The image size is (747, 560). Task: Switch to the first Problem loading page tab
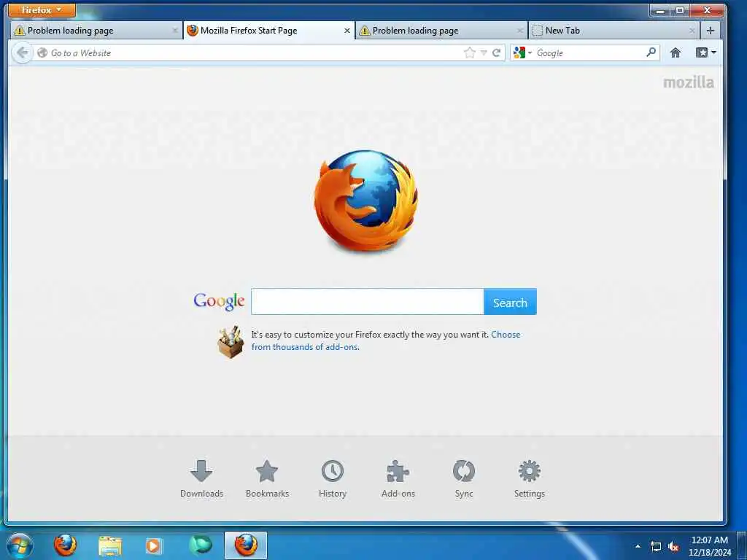[96, 31]
